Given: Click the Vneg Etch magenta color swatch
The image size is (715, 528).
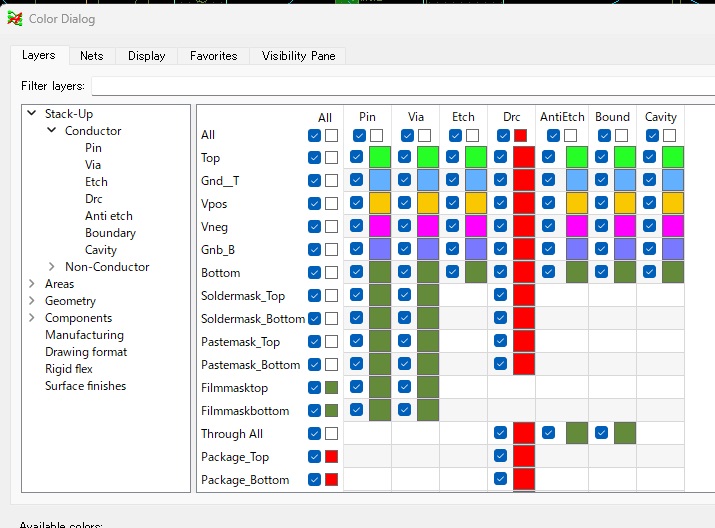Looking at the screenshot, I should [476, 226].
